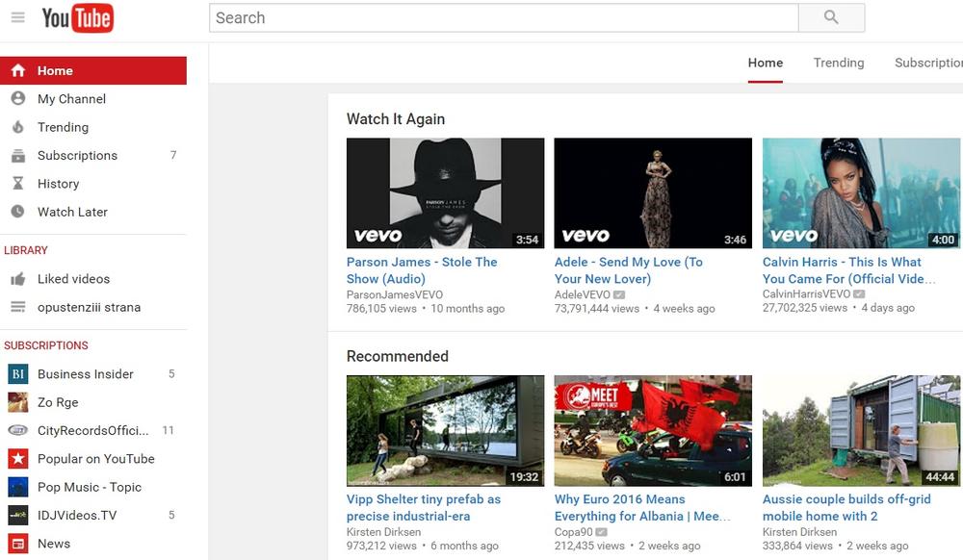Open My Channel from the sidebar
This screenshot has width=963, height=560.
(71, 99)
